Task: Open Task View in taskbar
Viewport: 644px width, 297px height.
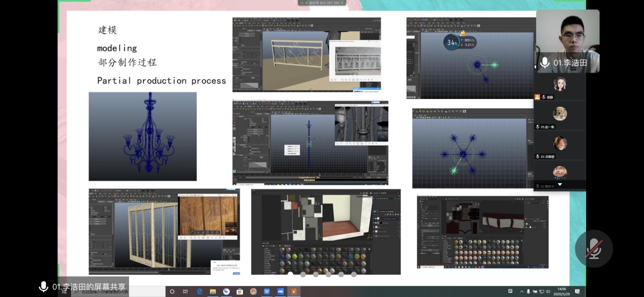Action: [x=186, y=291]
